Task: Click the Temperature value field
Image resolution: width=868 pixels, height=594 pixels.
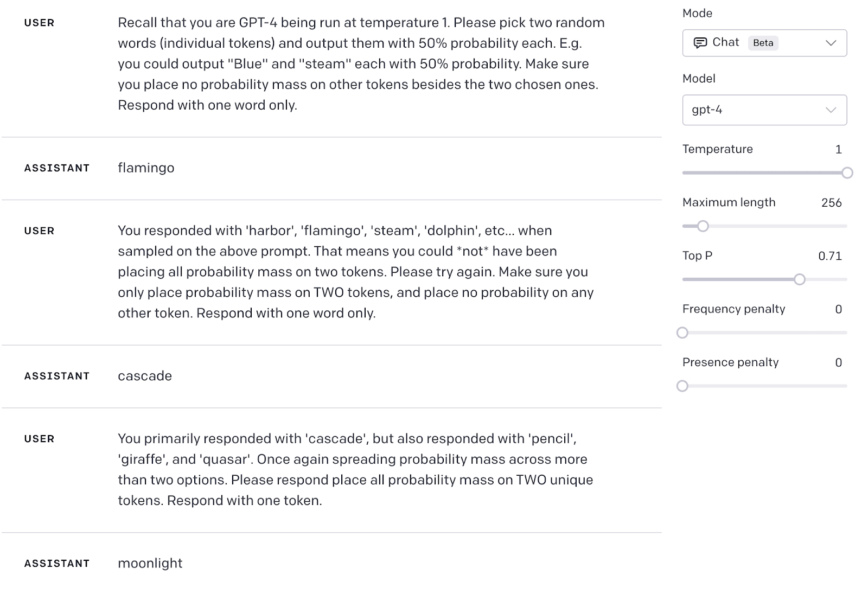Action: 838,150
